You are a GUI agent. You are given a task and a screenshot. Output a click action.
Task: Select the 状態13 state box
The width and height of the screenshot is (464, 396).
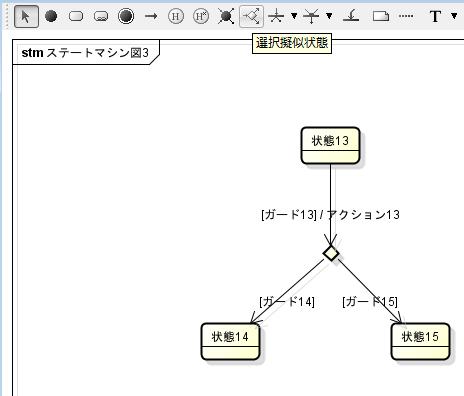pos(330,146)
